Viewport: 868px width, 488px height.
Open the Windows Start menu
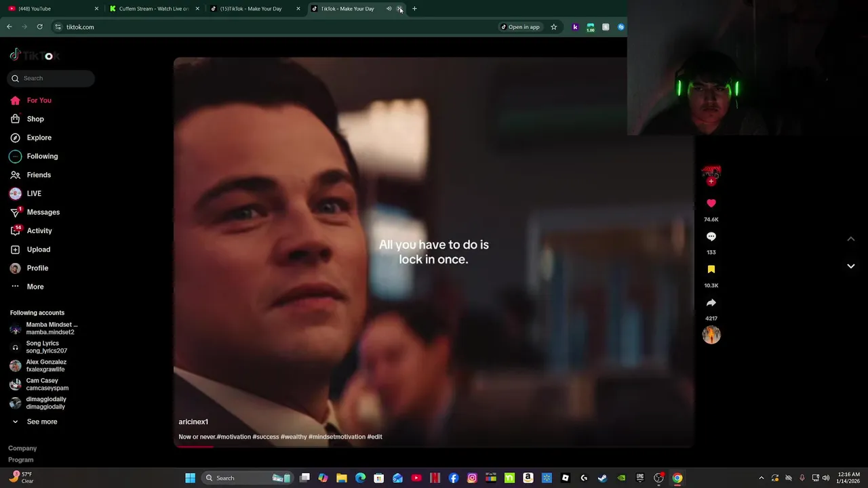tap(191, 478)
